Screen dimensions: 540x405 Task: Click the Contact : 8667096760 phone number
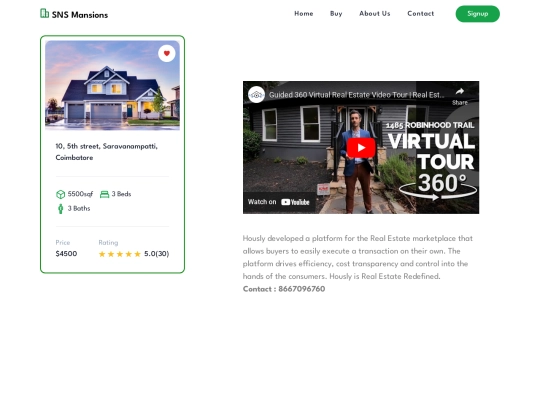(284, 289)
